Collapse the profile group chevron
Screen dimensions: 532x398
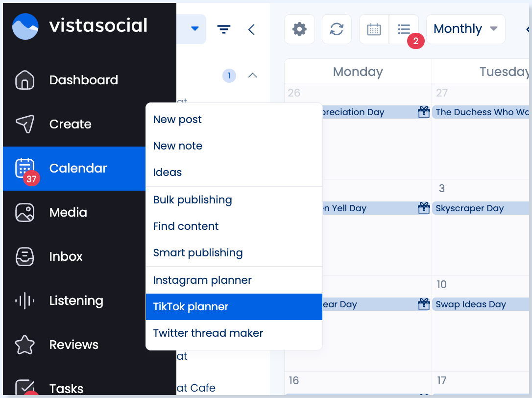click(252, 75)
